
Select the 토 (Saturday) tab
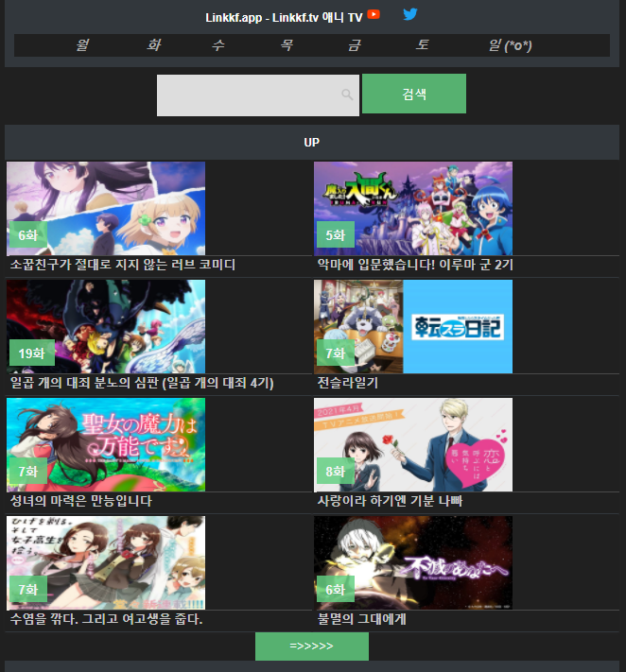click(422, 45)
